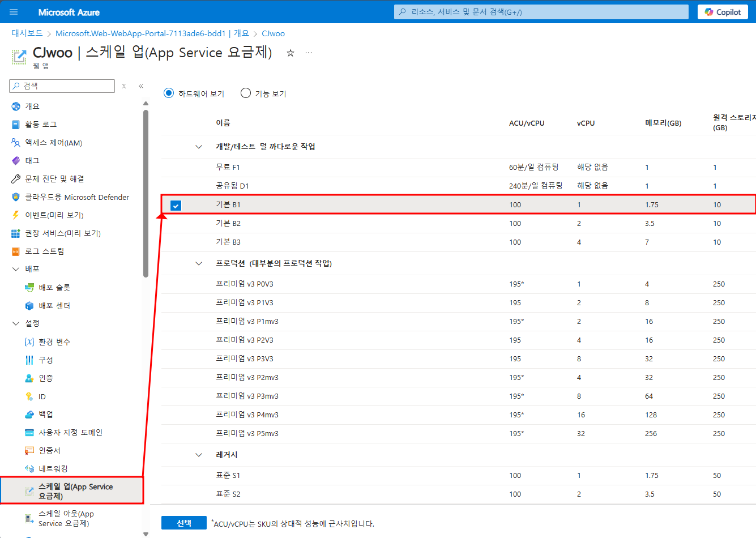
Task: Select the 공유됨 D1 plan row
Action: pos(459,186)
